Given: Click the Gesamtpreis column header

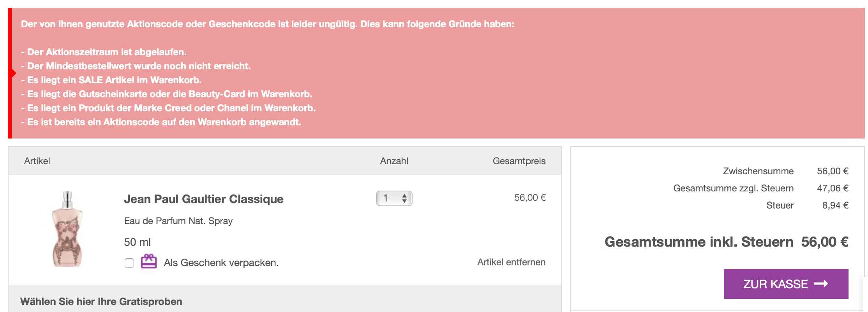Looking at the screenshot, I should 519,161.
